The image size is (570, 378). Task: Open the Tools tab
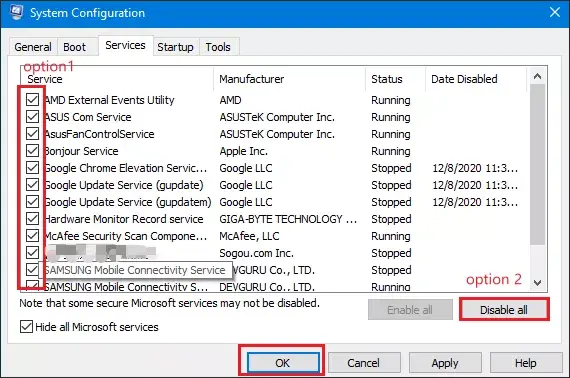click(x=218, y=47)
